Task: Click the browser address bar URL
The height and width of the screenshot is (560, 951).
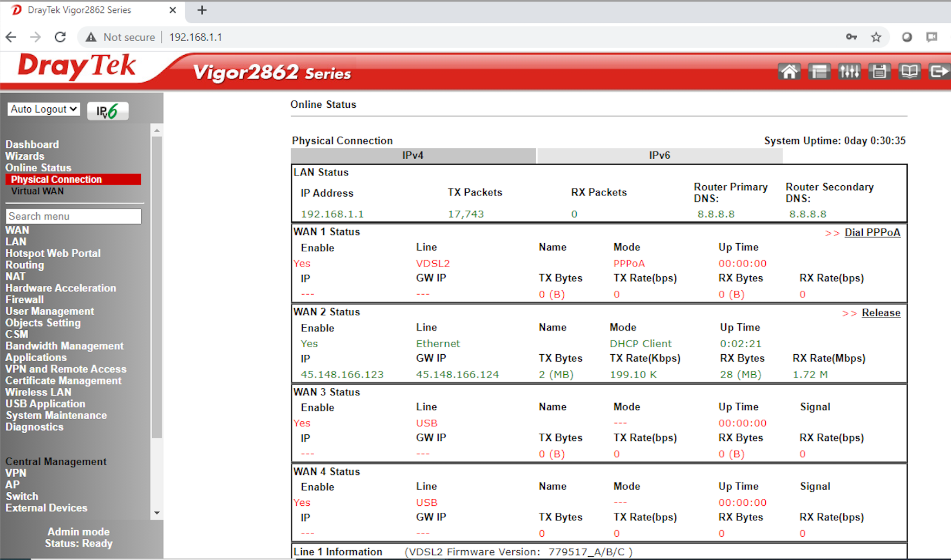Action: [x=196, y=37]
